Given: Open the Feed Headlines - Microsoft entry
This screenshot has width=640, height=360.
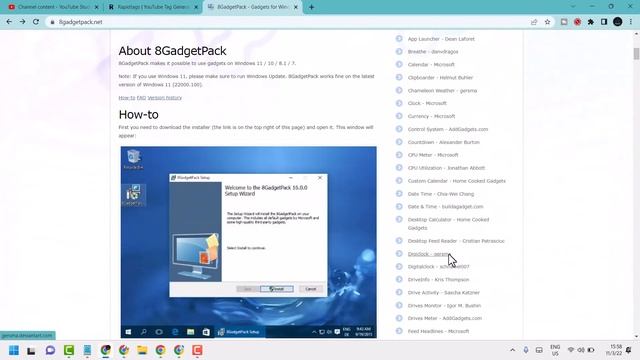Looking at the screenshot, I should [x=438, y=331].
